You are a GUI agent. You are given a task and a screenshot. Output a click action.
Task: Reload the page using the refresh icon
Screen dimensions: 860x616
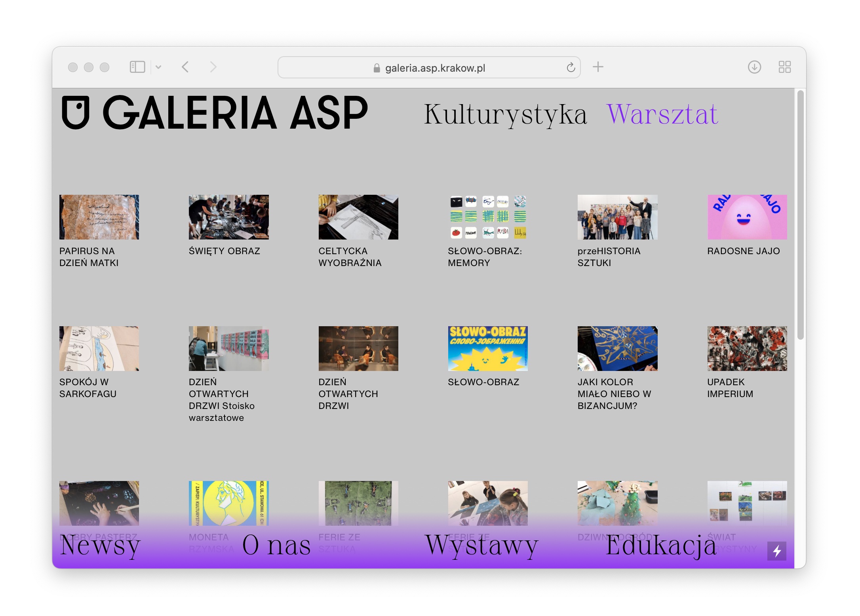click(571, 68)
